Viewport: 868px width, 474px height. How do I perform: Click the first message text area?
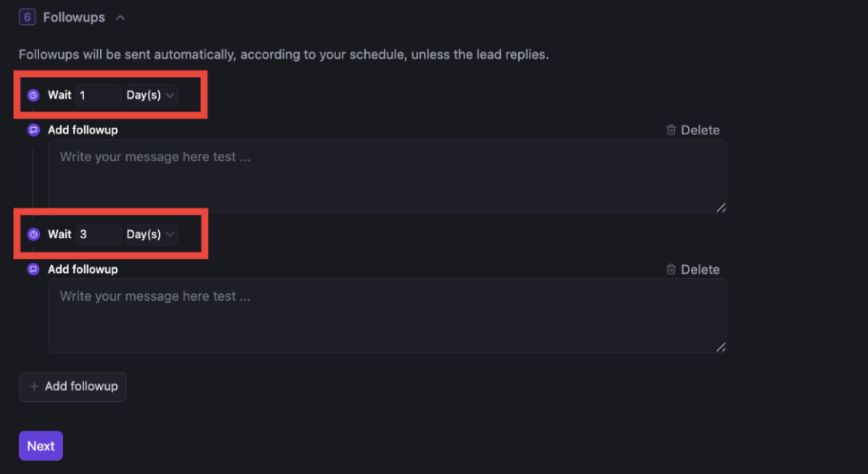point(387,176)
